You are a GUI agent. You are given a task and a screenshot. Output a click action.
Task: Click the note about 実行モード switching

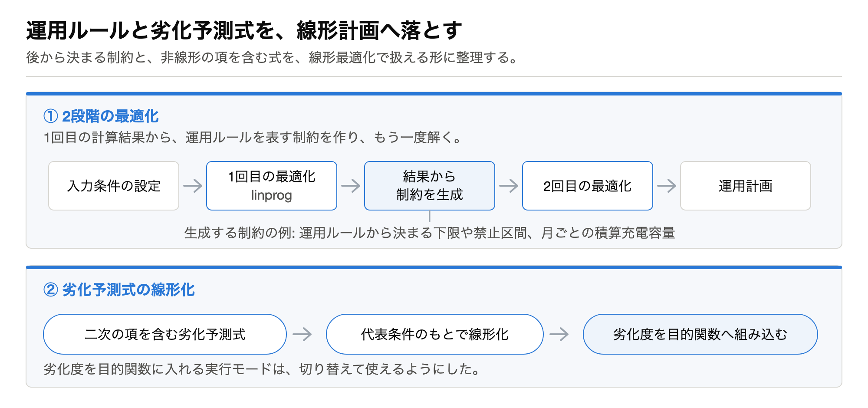coord(263,369)
